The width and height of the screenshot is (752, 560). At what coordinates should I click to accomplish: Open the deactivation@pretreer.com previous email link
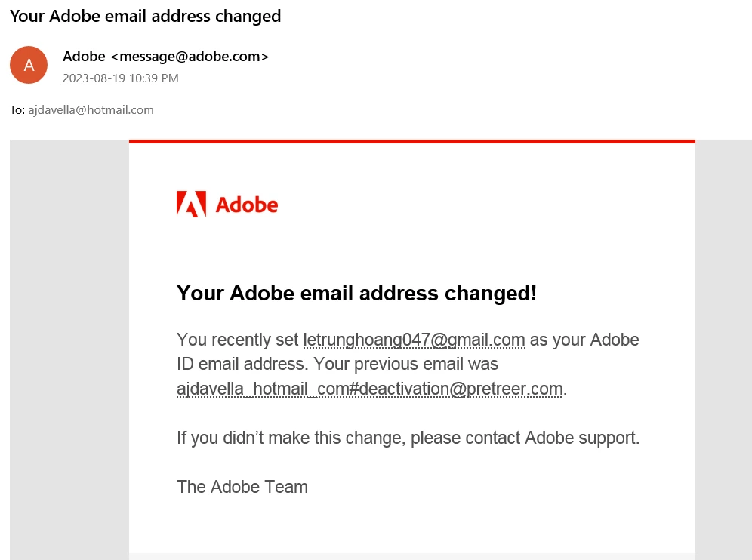[369, 389]
